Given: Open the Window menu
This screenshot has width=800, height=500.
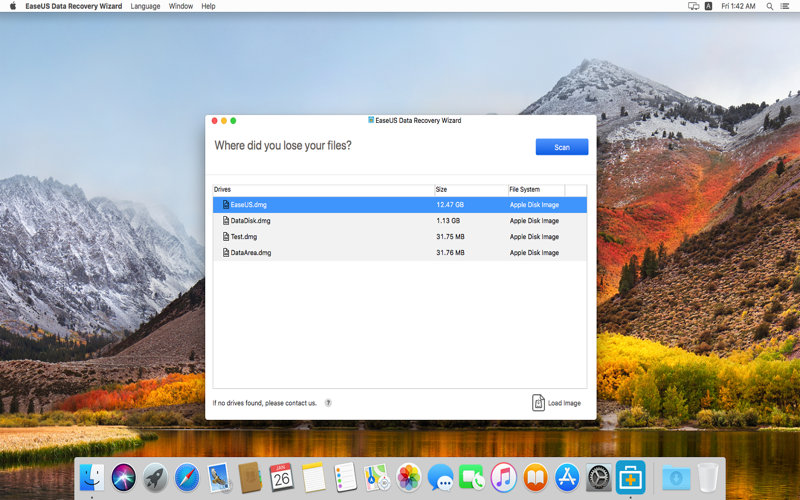Looking at the screenshot, I should [x=181, y=6].
